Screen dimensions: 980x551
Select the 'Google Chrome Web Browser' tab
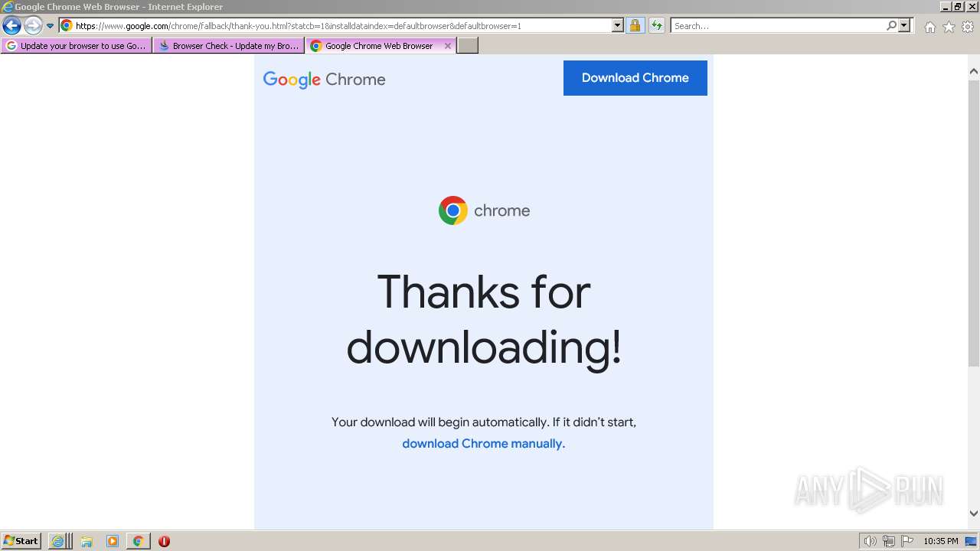pos(381,46)
